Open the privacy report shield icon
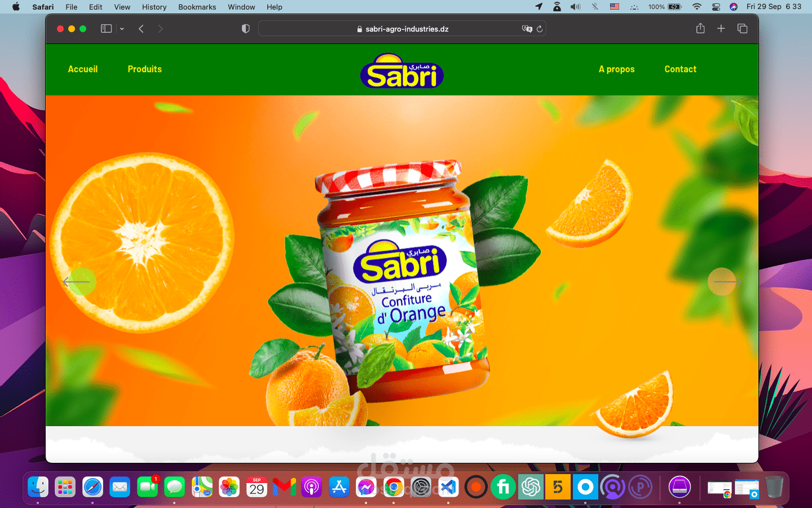Viewport: 812px width, 508px height. (x=245, y=29)
